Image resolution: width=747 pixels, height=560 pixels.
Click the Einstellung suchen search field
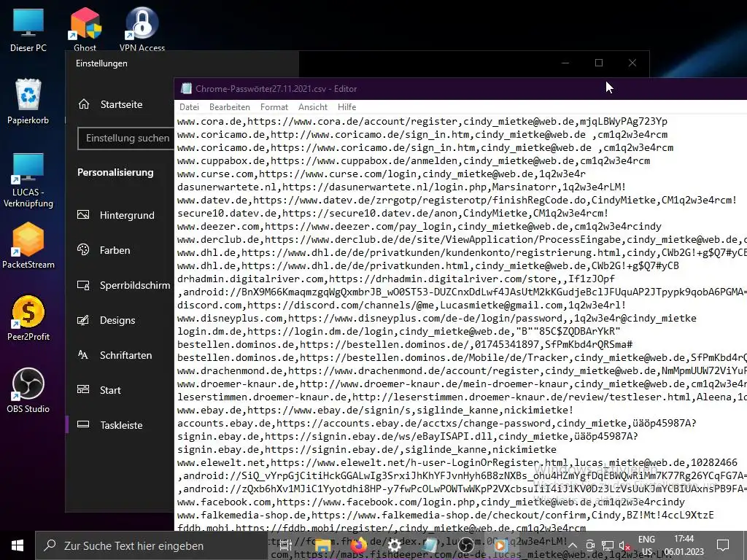(x=126, y=138)
